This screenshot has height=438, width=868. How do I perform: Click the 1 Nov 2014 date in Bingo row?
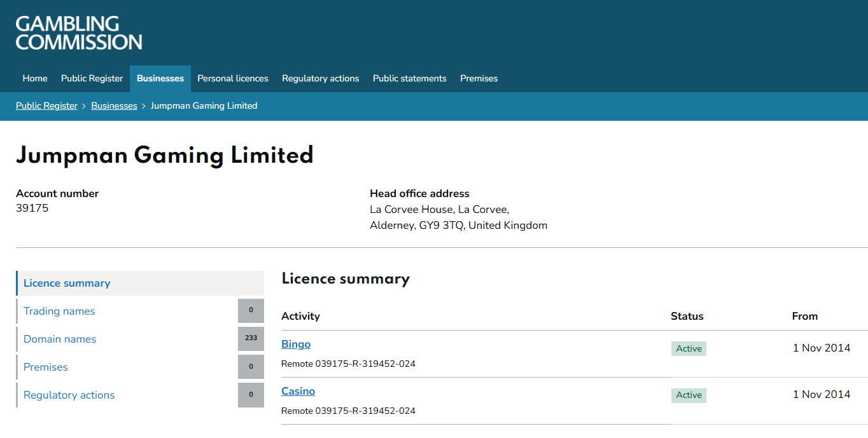click(x=822, y=348)
